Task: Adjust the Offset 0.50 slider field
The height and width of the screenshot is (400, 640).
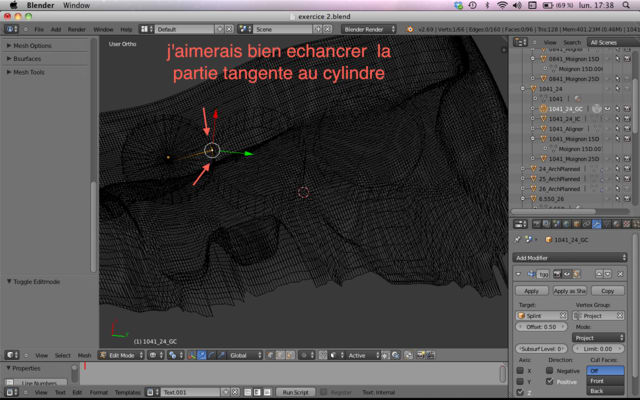Action: 541,327
